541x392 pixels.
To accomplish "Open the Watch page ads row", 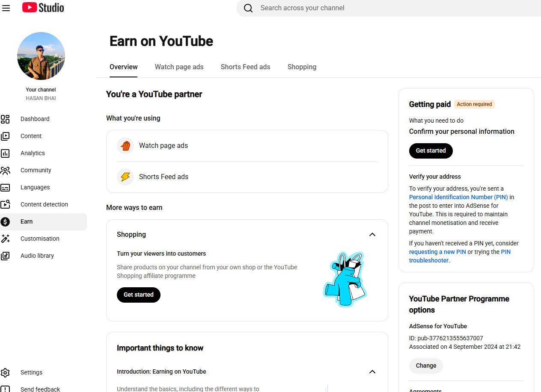I will 247,146.
